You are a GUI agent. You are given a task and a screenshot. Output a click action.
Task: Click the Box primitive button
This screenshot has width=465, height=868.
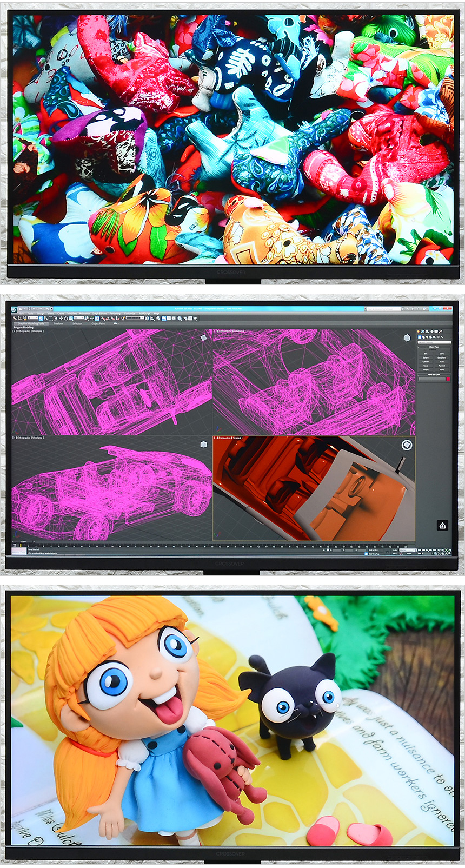click(x=426, y=354)
